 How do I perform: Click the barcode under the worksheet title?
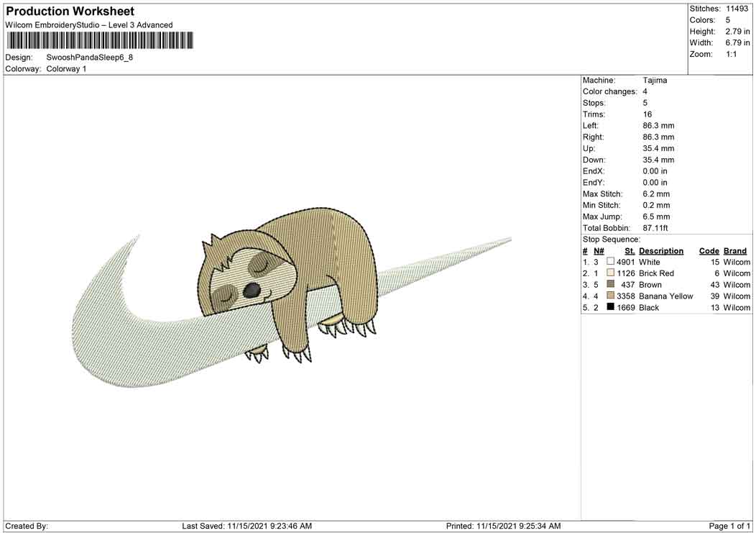pyautogui.click(x=100, y=40)
